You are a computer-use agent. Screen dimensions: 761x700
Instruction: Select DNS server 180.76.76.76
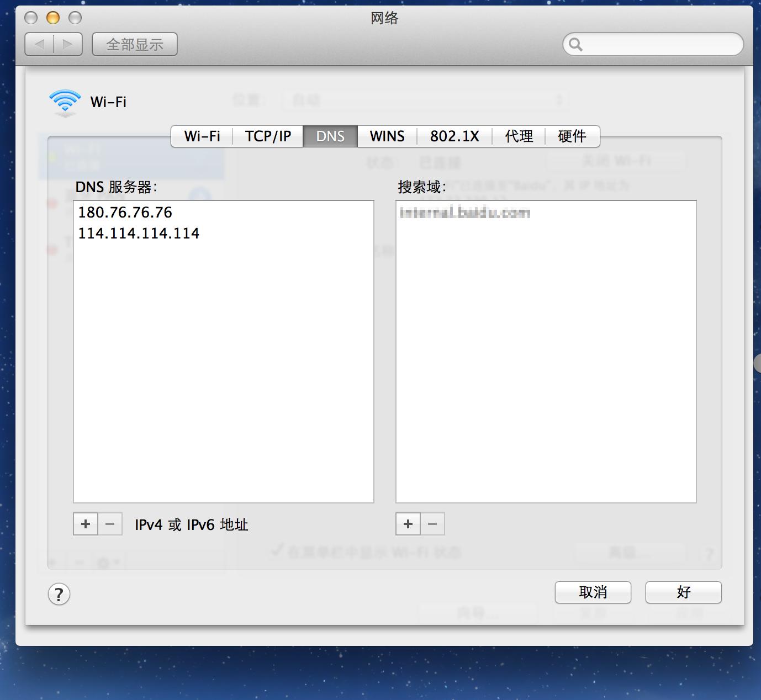pos(125,213)
